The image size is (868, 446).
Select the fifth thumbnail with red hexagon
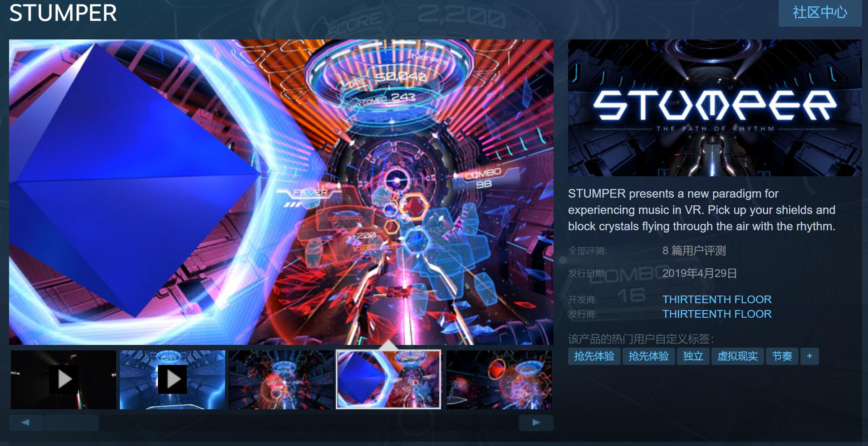point(499,379)
